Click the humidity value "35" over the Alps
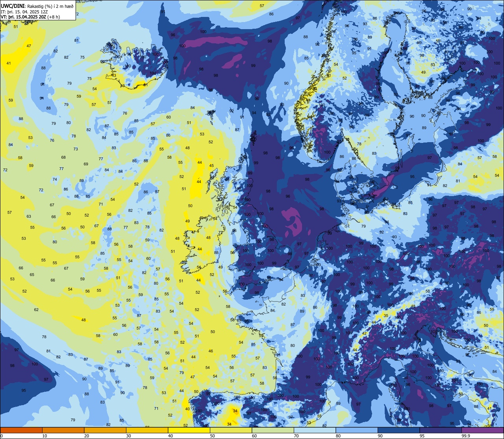 (386, 316)
